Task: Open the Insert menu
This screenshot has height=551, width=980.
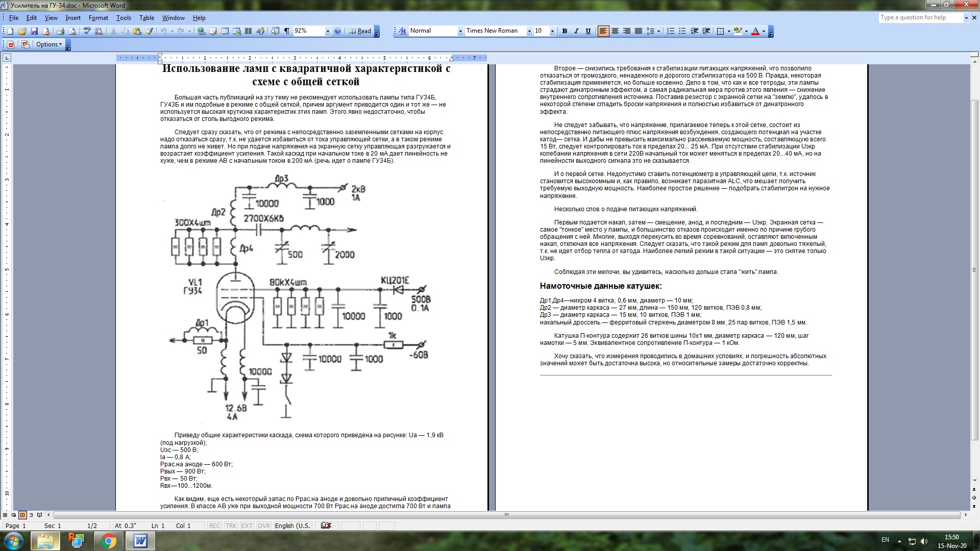Action: (73, 18)
